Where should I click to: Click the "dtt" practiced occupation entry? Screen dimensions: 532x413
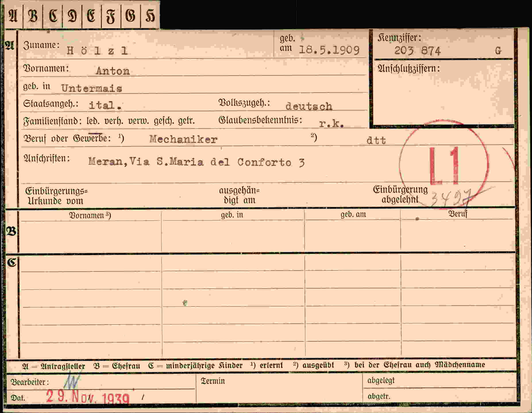(x=376, y=140)
